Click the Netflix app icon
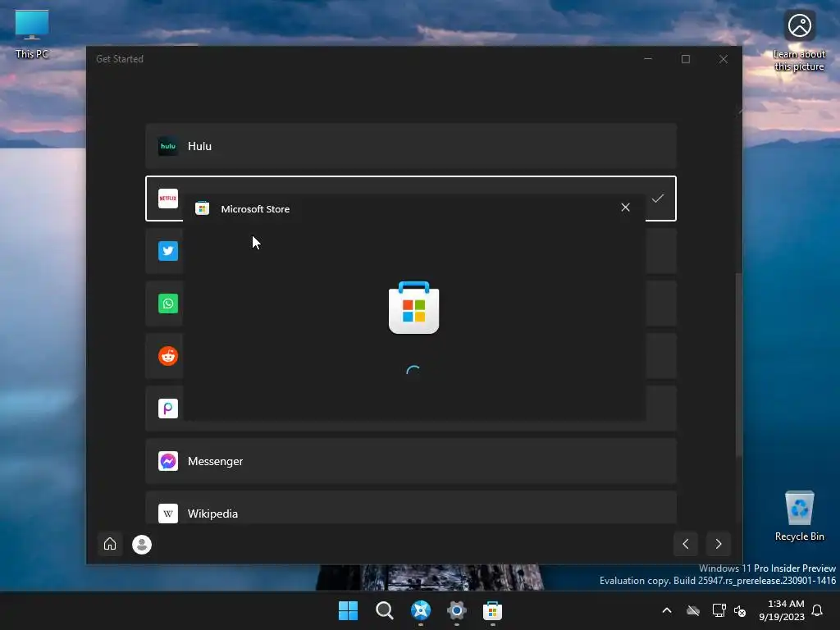Image resolution: width=840 pixels, height=630 pixels. [x=167, y=199]
